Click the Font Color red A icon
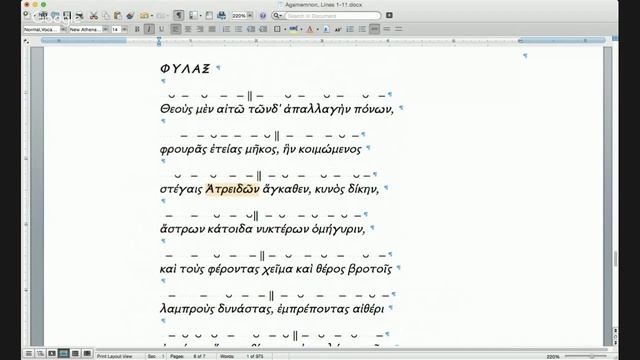 [310, 29]
